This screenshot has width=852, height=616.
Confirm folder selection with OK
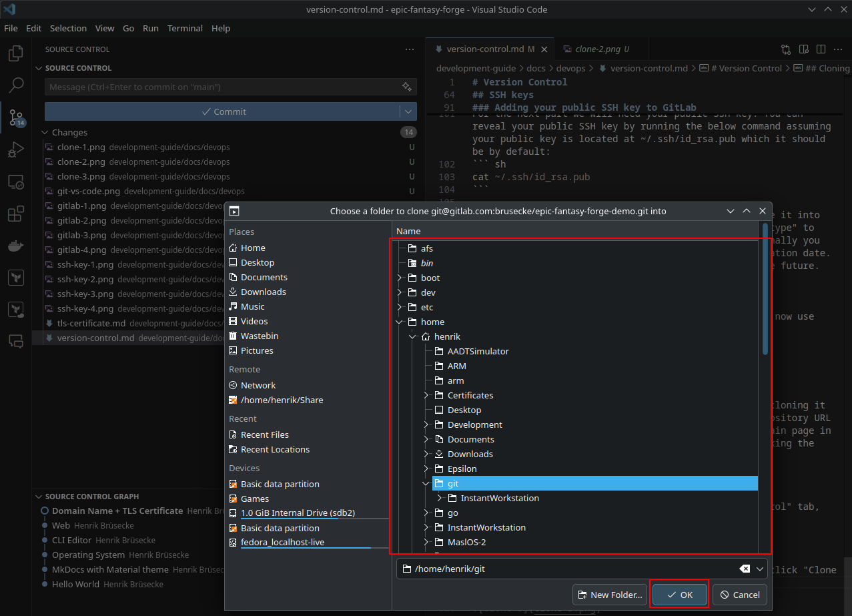[x=679, y=595]
